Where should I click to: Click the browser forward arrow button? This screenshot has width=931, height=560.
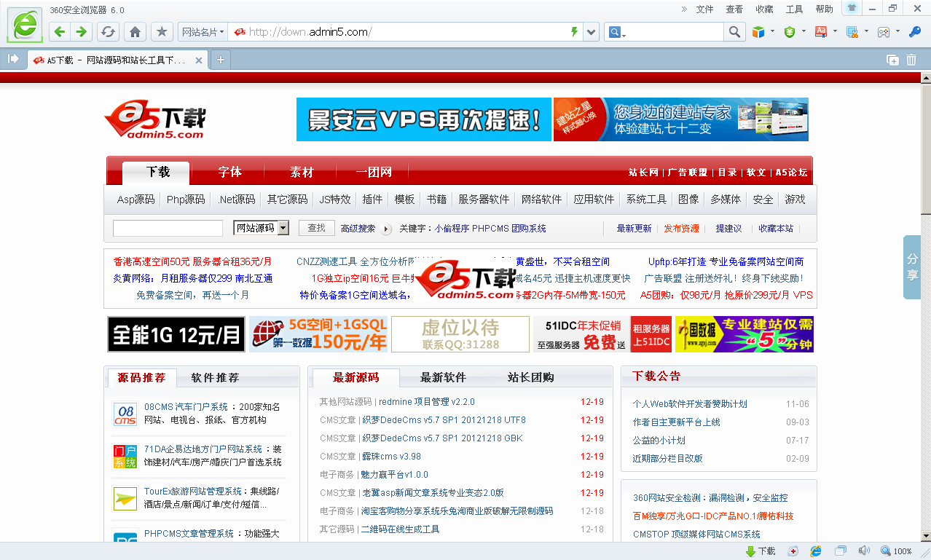point(81,32)
